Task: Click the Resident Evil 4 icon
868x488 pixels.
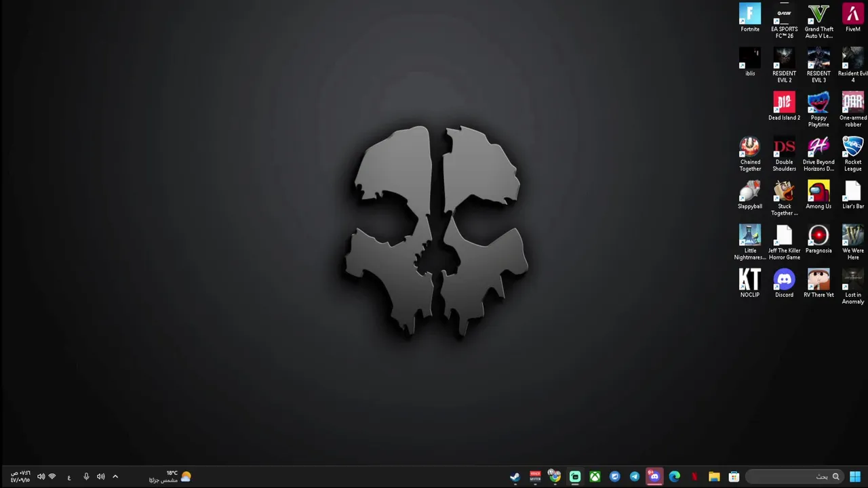Action: [853, 65]
